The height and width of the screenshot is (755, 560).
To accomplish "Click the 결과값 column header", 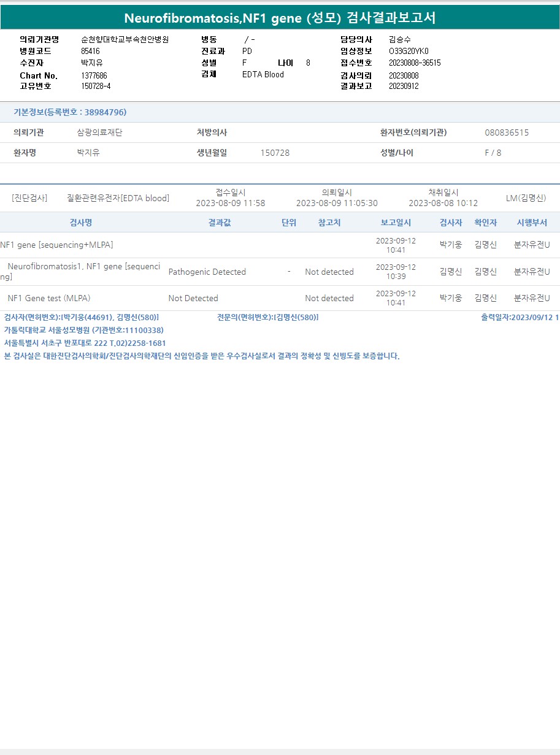I will pos(220,223).
